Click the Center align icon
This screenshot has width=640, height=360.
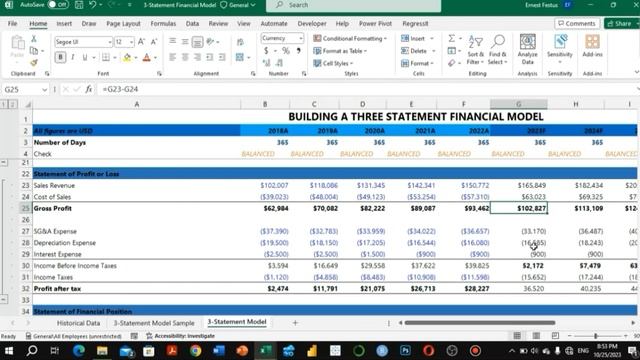185,57
